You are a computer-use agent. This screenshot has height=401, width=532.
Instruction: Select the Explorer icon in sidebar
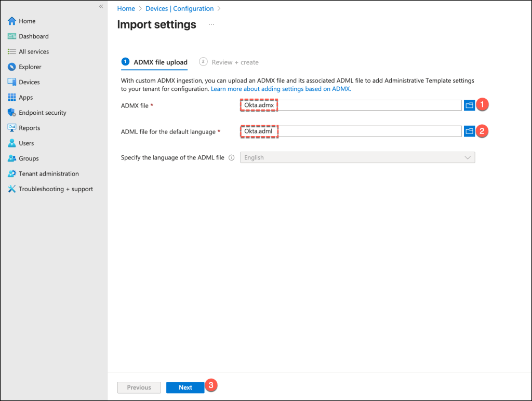12,67
